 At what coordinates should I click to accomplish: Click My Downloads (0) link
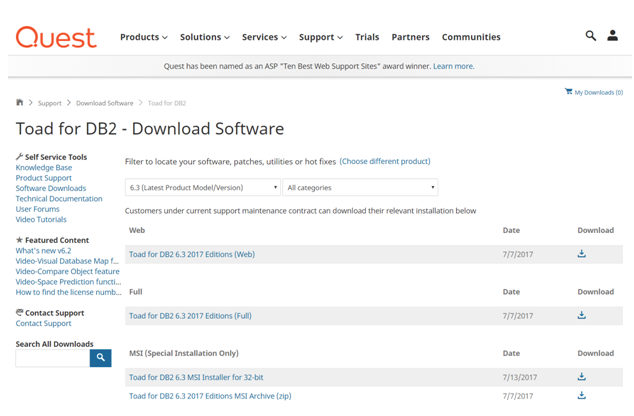599,93
